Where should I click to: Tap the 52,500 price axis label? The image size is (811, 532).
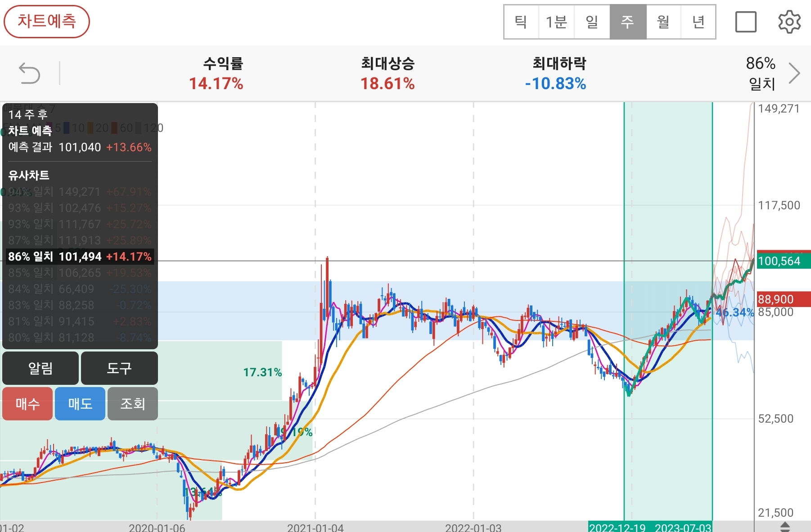[776, 419]
